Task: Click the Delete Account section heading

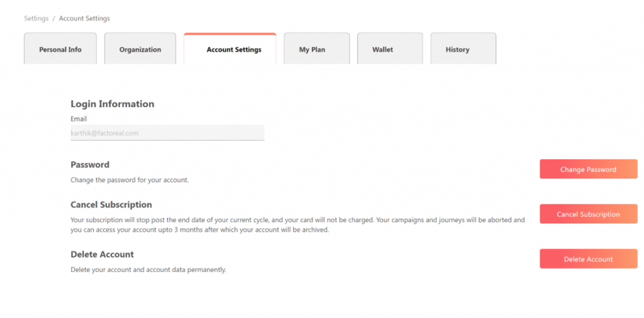Action: point(102,255)
